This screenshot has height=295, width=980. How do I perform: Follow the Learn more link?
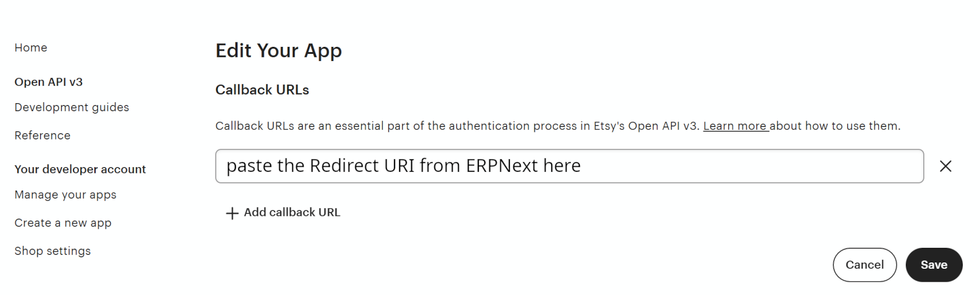[x=736, y=125]
